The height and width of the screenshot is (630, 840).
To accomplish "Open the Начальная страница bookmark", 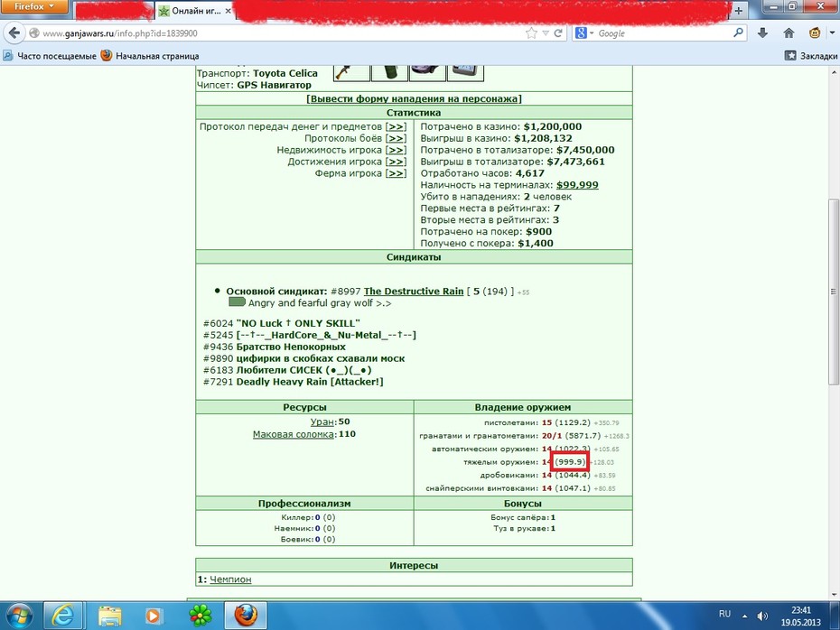I will pos(150,56).
